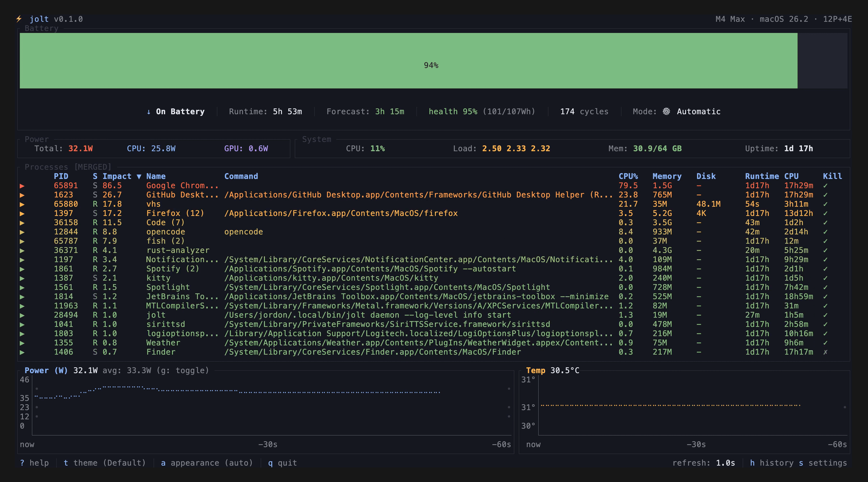Change theme using t theme (Default)
The height and width of the screenshot is (482, 868).
(105, 463)
